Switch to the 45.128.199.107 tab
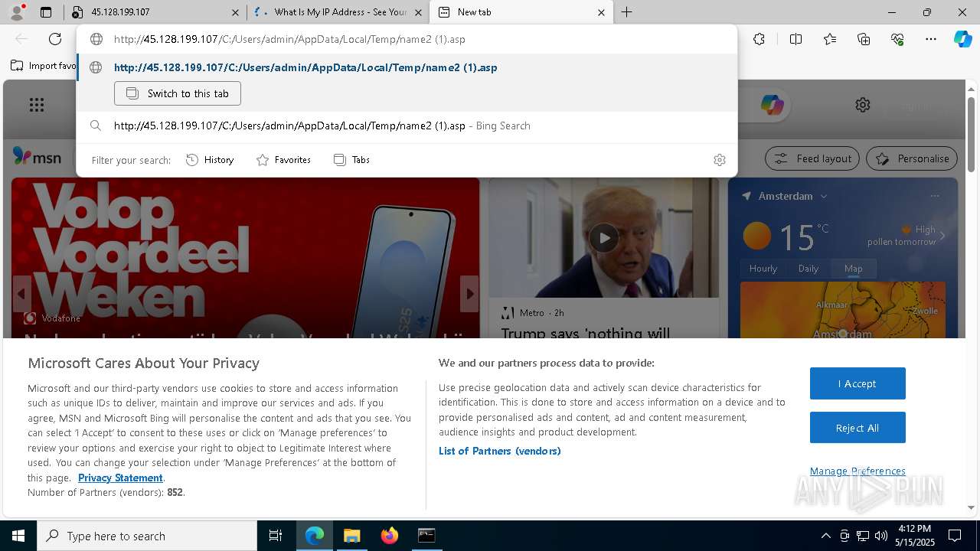Screen dimensions: 980x551 point(155,12)
